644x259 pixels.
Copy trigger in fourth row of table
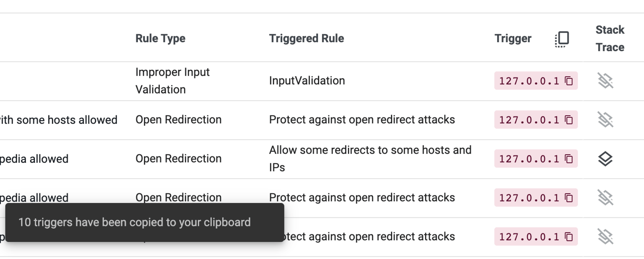[569, 198]
